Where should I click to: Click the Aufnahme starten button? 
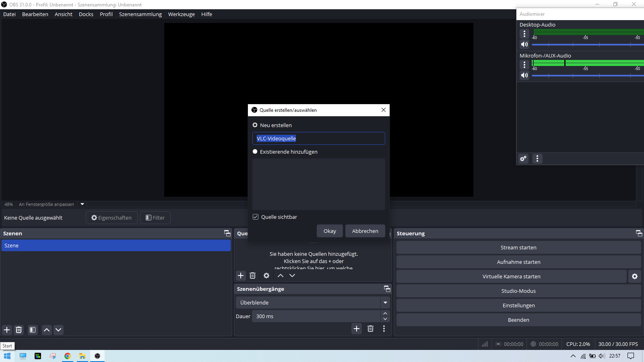coord(518,262)
